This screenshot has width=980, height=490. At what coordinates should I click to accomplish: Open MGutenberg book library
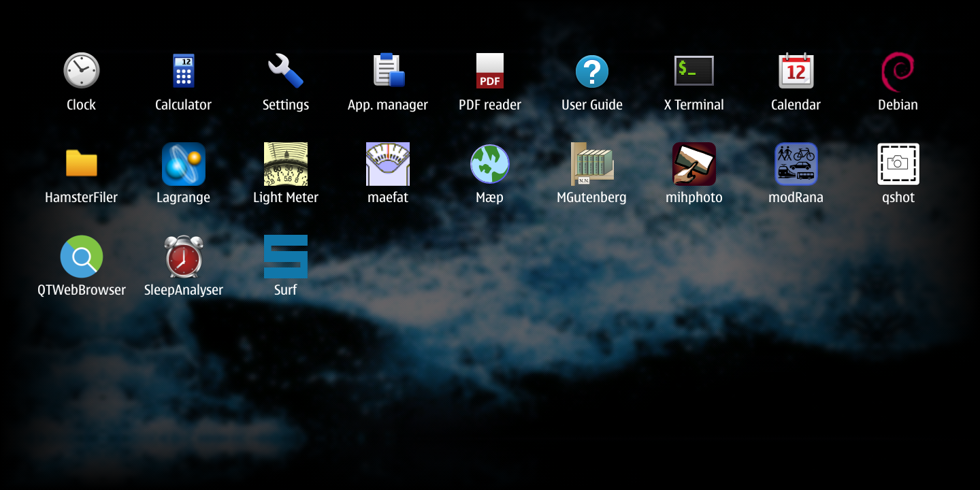(x=592, y=164)
